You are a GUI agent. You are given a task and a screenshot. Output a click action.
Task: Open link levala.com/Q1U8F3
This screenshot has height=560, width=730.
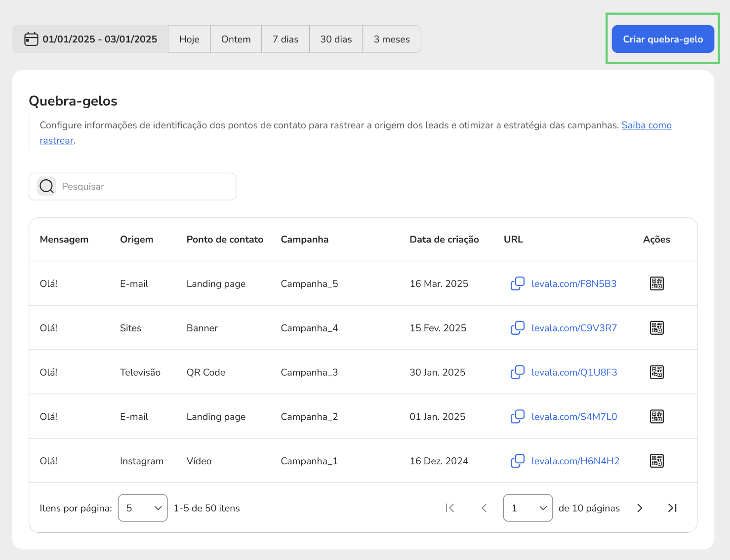click(x=574, y=372)
